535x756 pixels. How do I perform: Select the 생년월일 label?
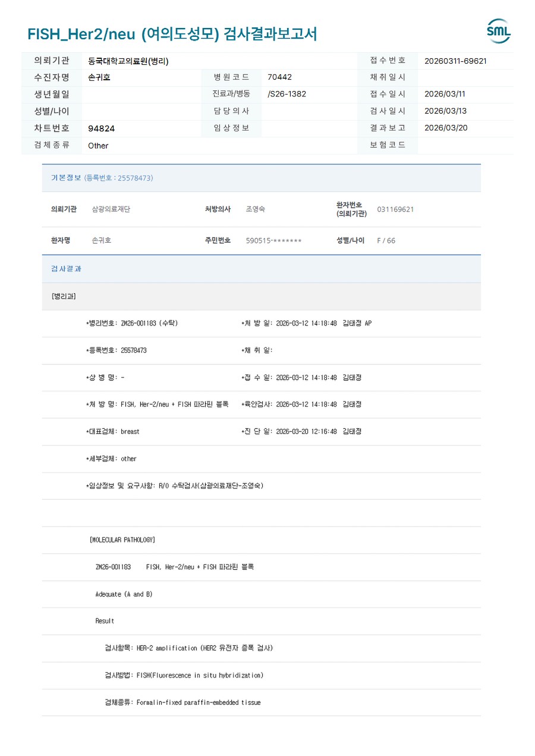[52, 94]
